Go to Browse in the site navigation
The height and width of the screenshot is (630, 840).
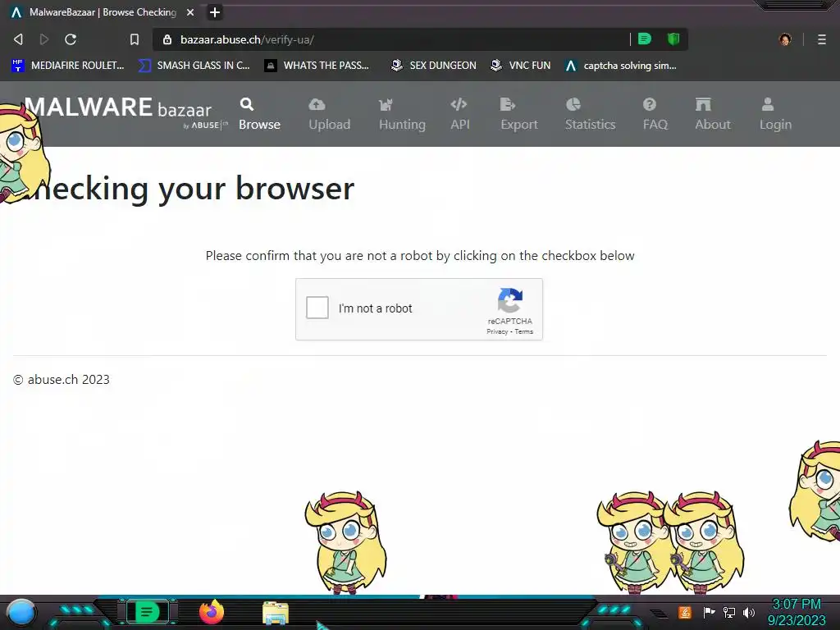(259, 113)
